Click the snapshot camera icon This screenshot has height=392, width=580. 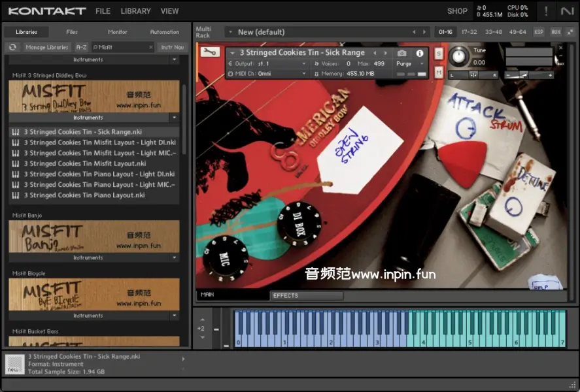(x=401, y=53)
